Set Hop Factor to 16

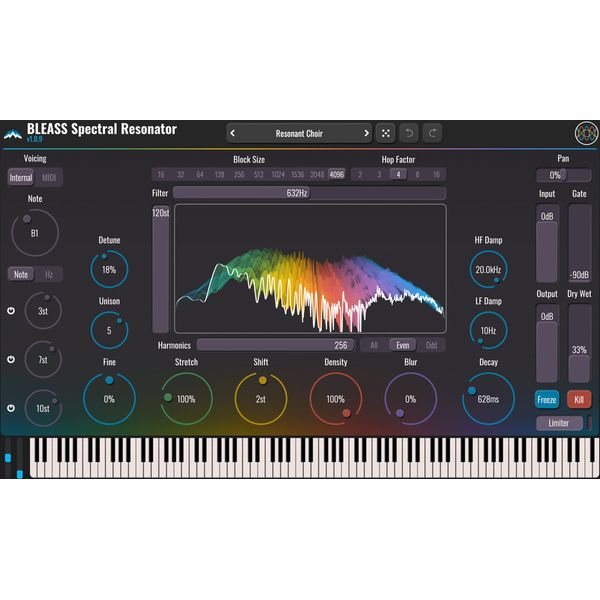[x=436, y=174]
